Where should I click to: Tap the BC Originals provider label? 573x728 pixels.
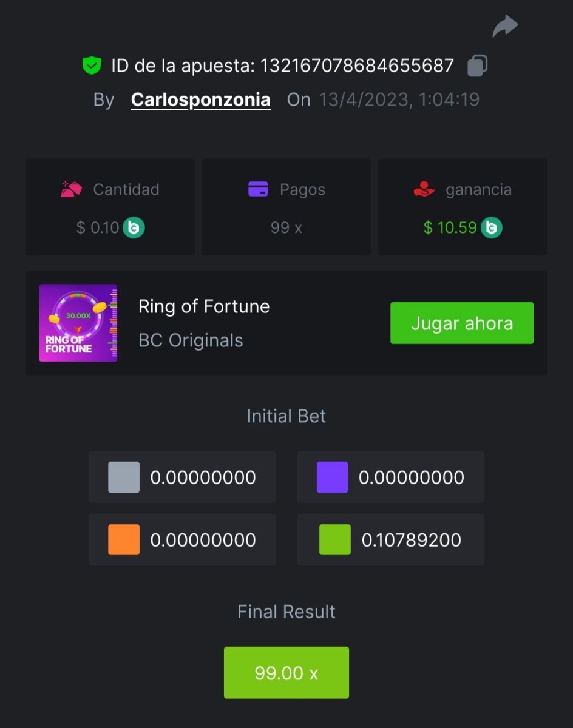[x=191, y=340]
